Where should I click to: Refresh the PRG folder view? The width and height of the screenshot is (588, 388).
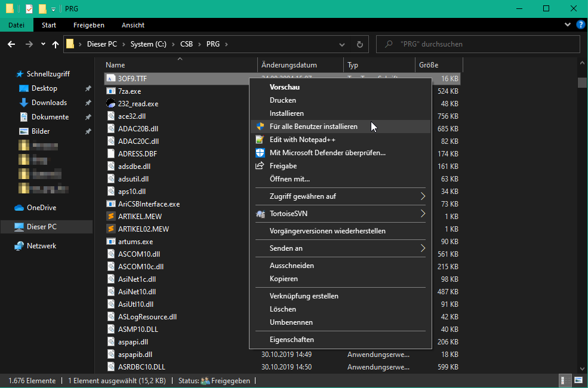point(359,44)
